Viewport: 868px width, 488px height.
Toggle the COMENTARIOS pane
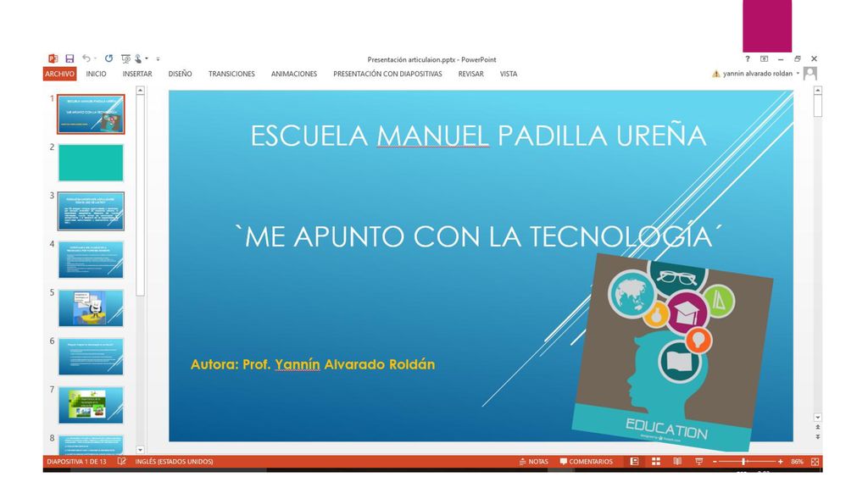click(x=587, y=462)
